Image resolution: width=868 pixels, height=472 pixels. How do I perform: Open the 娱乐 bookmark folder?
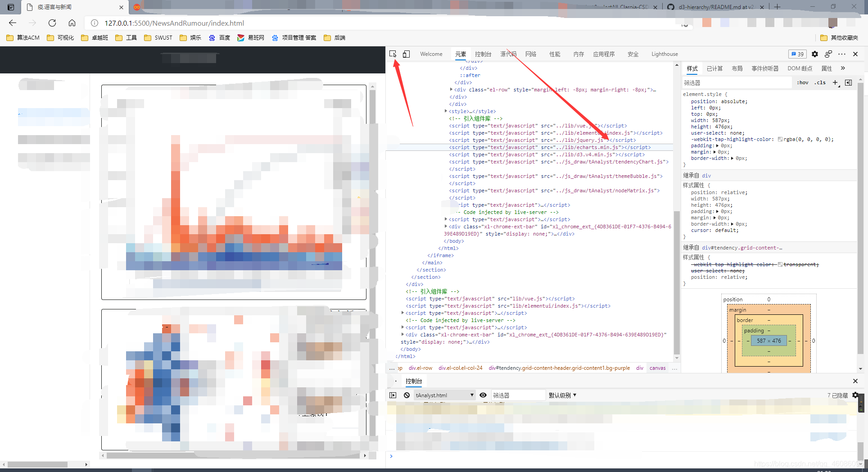(190, 38)
